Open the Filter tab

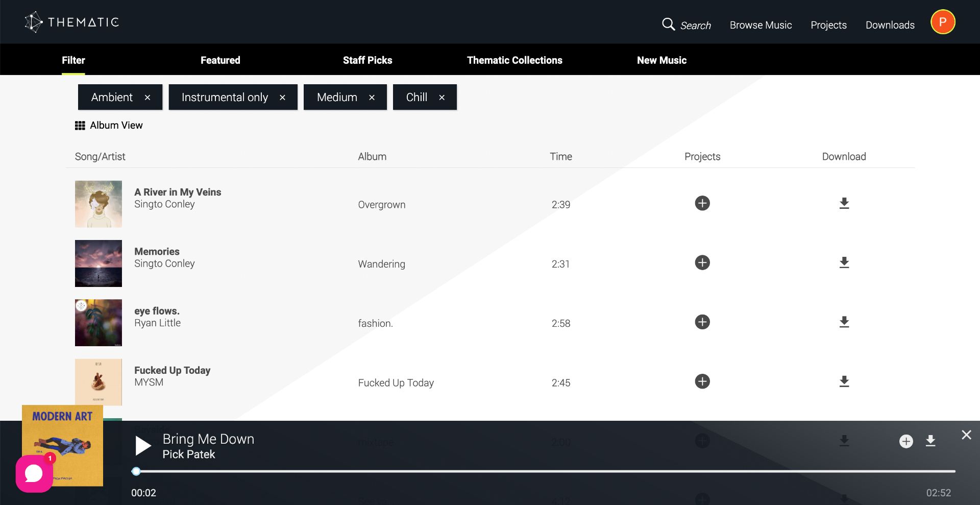(x=73, y=60)
